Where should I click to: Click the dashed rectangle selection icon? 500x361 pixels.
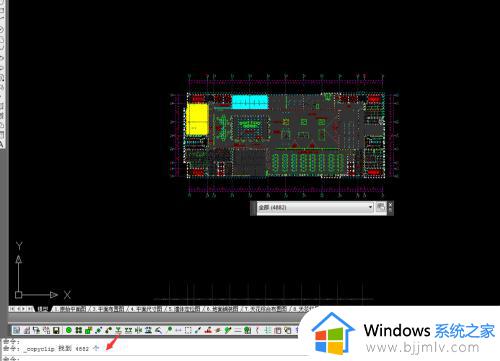pos(188,330)
